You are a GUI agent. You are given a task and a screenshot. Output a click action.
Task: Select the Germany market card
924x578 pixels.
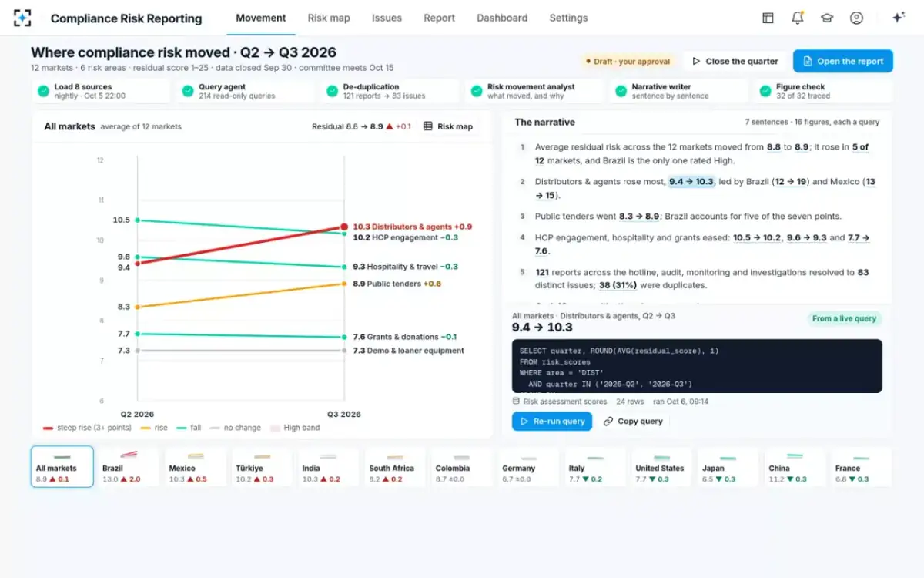[528, 467]
